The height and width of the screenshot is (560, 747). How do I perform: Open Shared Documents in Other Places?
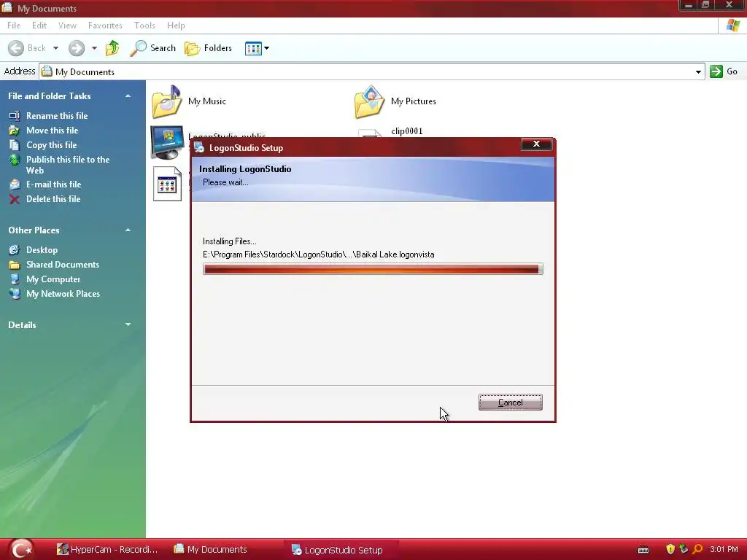tap(63, 265)
